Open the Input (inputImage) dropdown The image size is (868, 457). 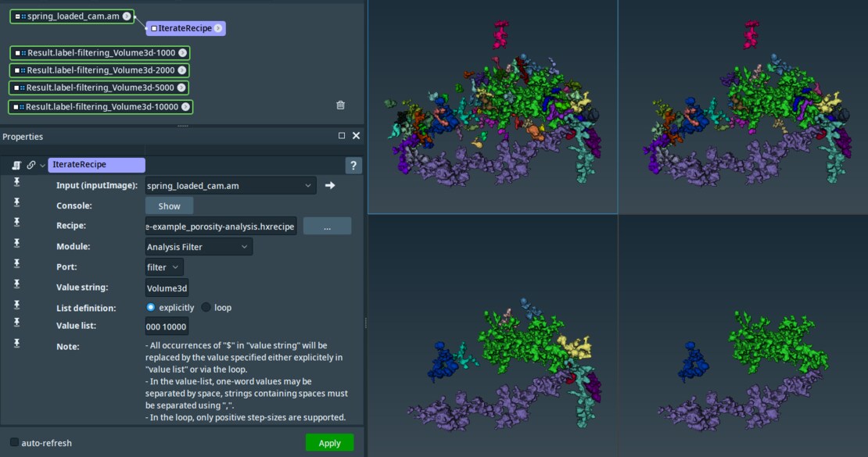(x=231, y=186)
